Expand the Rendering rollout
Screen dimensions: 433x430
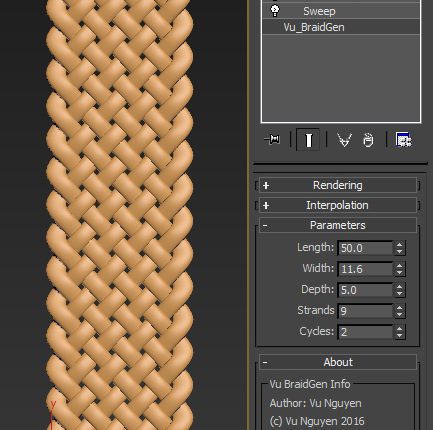click(x=338, y=185)
